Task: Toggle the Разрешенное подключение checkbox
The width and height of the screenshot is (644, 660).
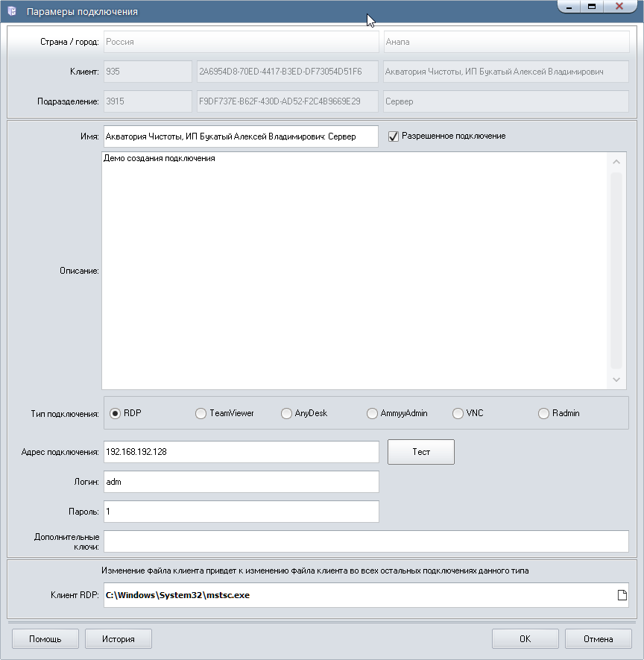Action: tap(394, 136)
